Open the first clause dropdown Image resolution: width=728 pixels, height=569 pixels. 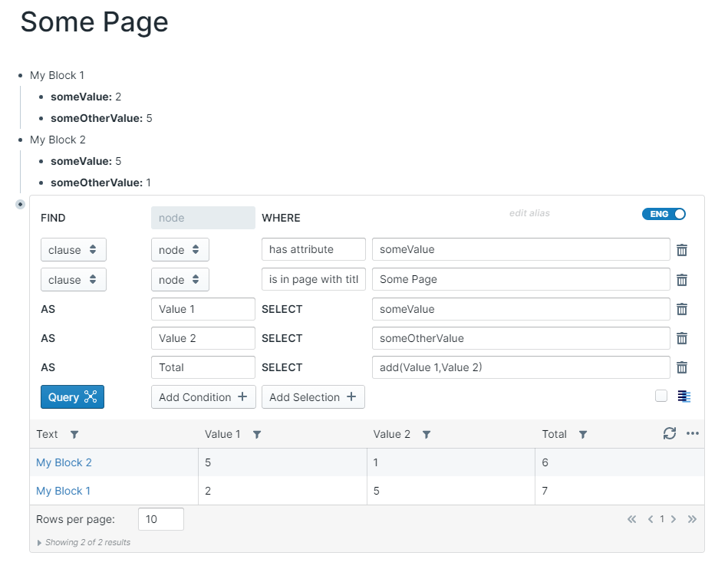click(x=73, y=250)
